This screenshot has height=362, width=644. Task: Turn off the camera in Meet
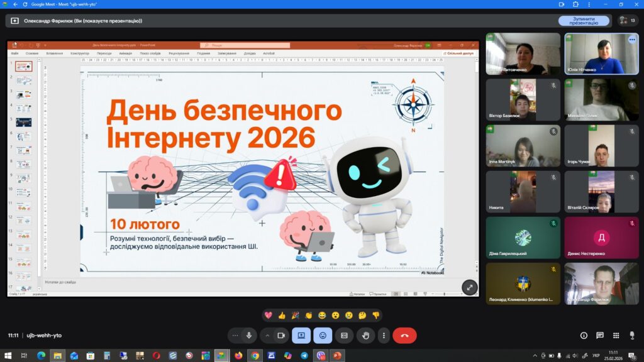pos(281,336)
